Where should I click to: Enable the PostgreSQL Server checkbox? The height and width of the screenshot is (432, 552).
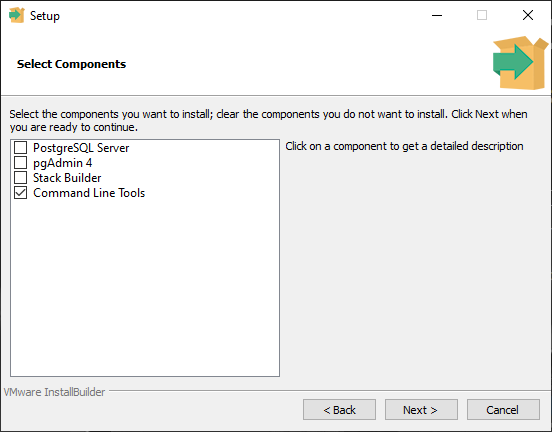(20, 148)
